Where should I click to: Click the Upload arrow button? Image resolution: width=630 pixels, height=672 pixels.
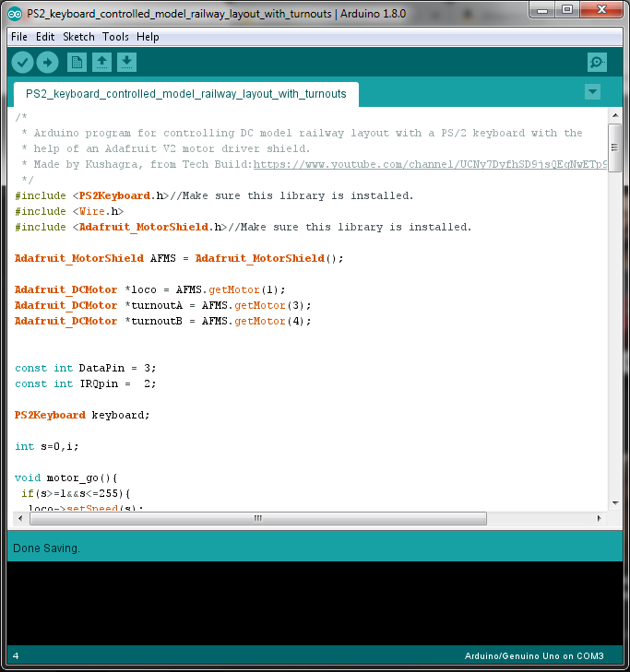coord(48,63)
